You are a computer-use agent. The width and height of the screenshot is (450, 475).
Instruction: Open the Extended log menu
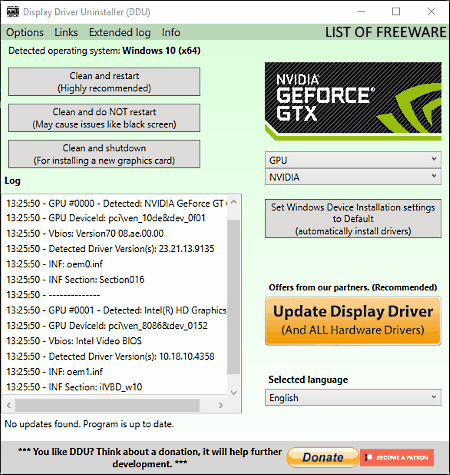[x=120, y=32]
